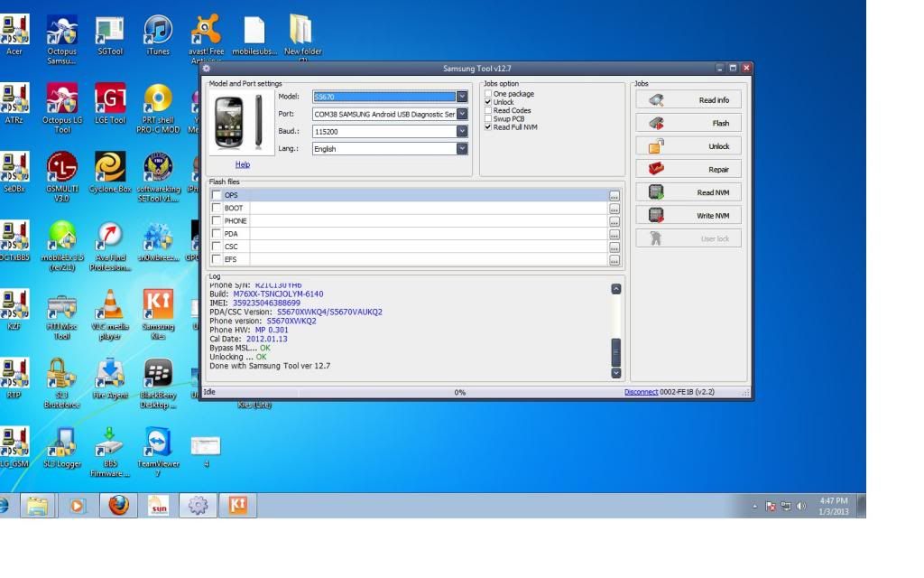Browse for PHONE file with ellipsis button
924x578 pixels.
[614, 222]
